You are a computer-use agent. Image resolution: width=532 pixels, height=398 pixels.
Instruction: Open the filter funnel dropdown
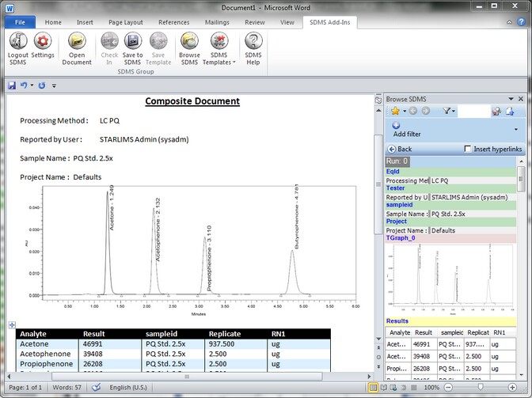point(449,111)
